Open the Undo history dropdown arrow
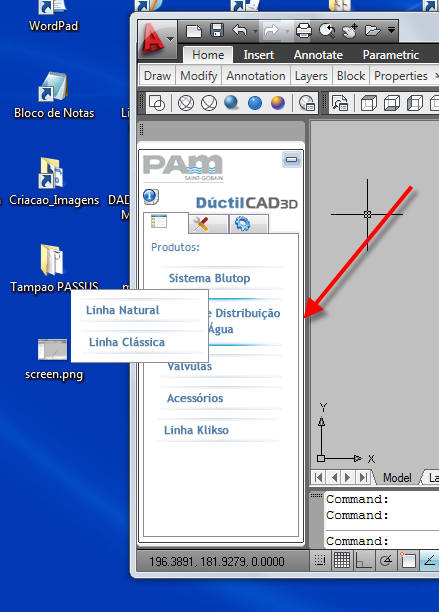Image resolution: width=439 pixels, height=612 pixels. pyautogui.click(x=255, y=31)
